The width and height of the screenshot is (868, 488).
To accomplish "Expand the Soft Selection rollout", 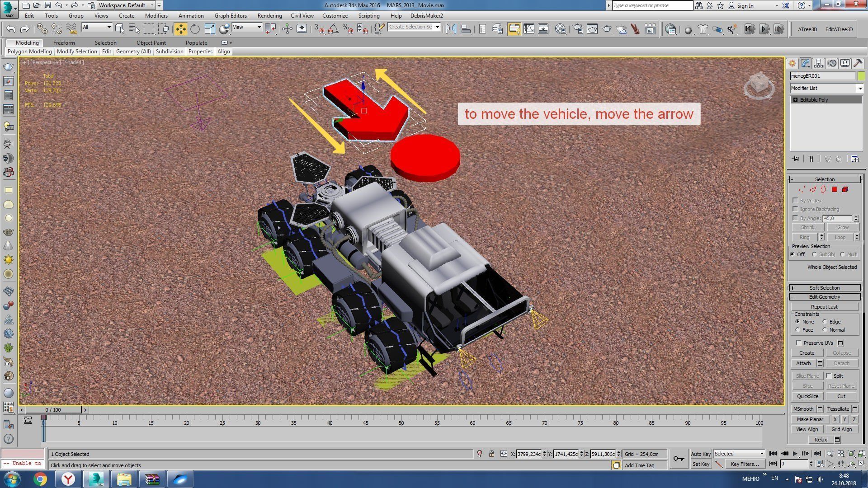I will [x=825, y=288].
